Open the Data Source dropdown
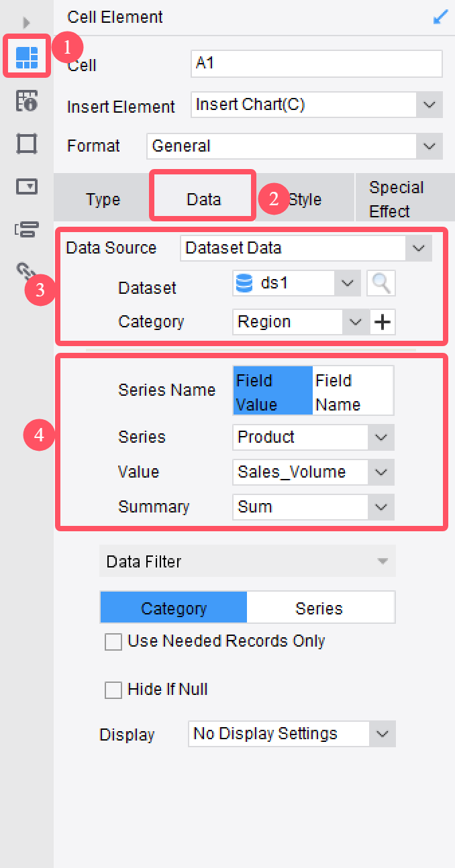The width and height of the screenshot is (455, 868). click(418, 248)
